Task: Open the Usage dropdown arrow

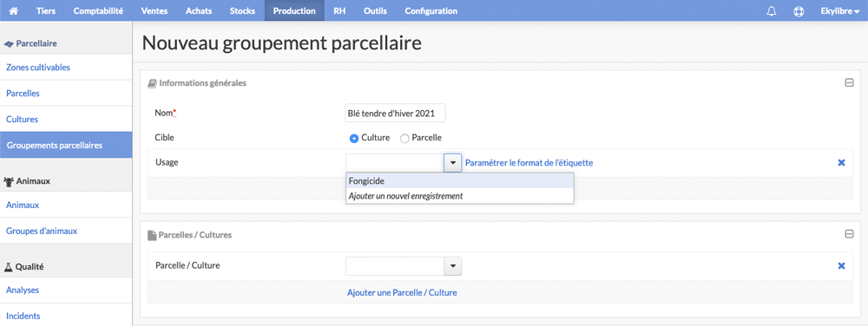Action: point(452,163)
